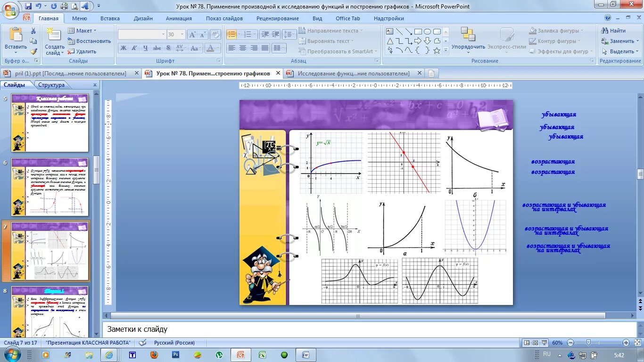The image size is (644, 362).
Task: Decrease font size with the small A icon
Action: click(x=203, y=34)
